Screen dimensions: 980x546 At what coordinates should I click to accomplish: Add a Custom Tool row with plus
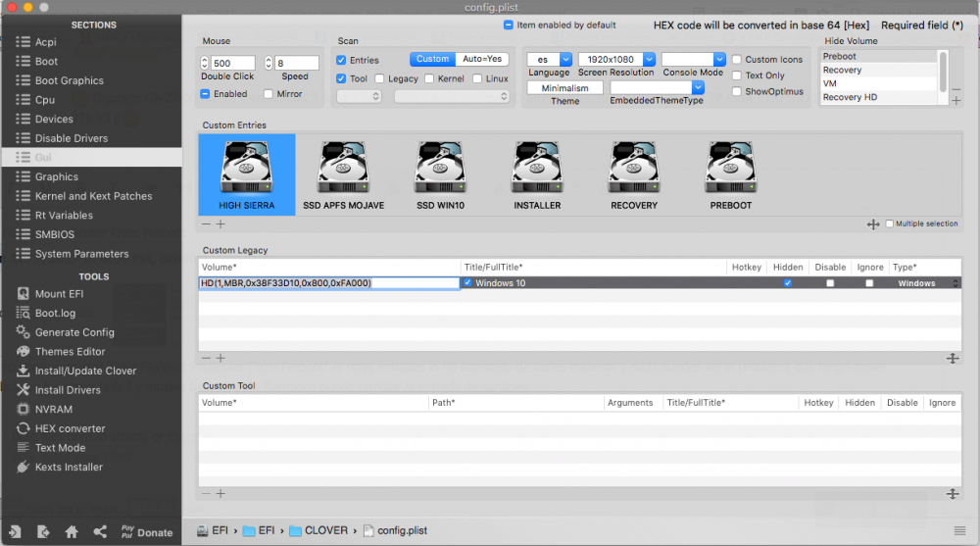click(x=220, y=493)
